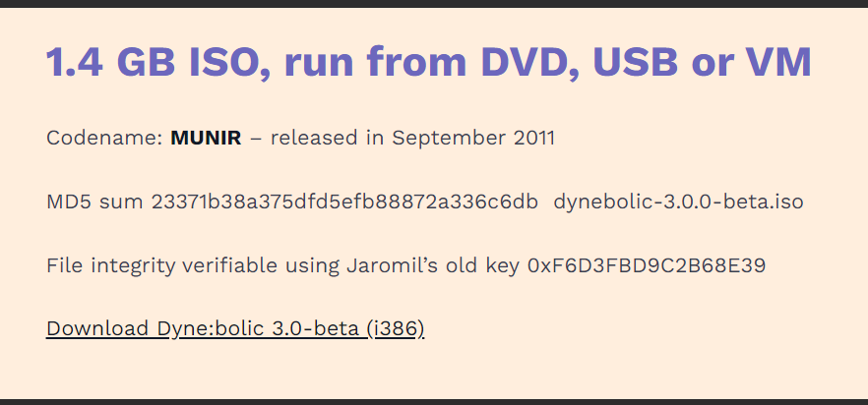Click the word "released" after the codename
The image size is (868, 405).
312,138
